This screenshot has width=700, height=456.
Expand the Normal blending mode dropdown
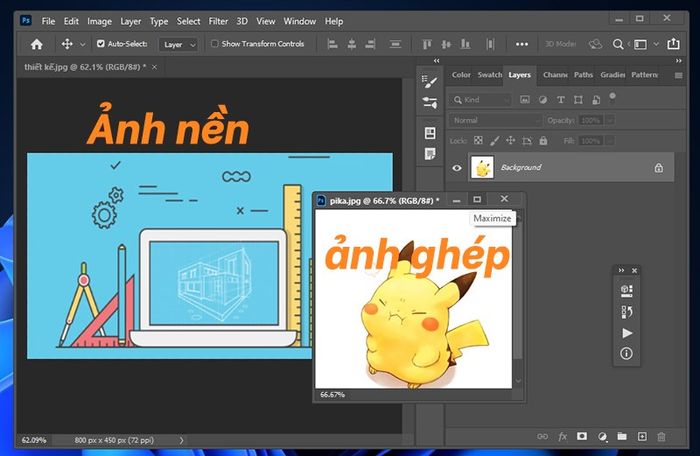coord(495,120)
